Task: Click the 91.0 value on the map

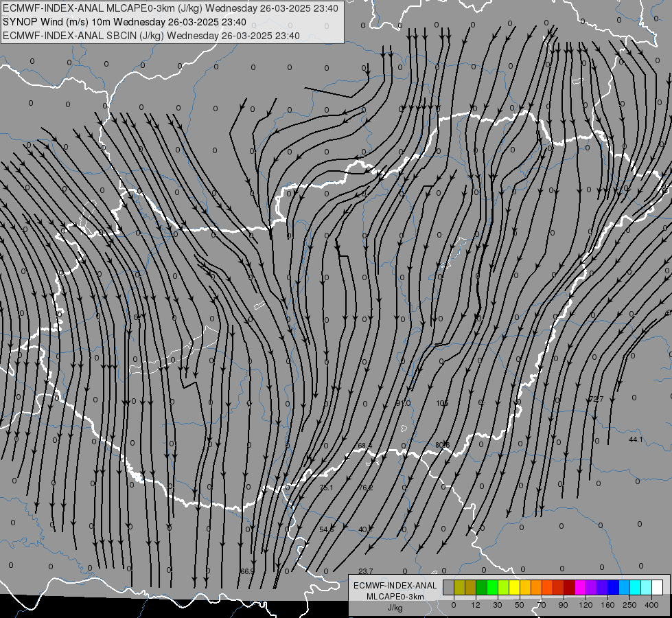Action: (403, 403)
